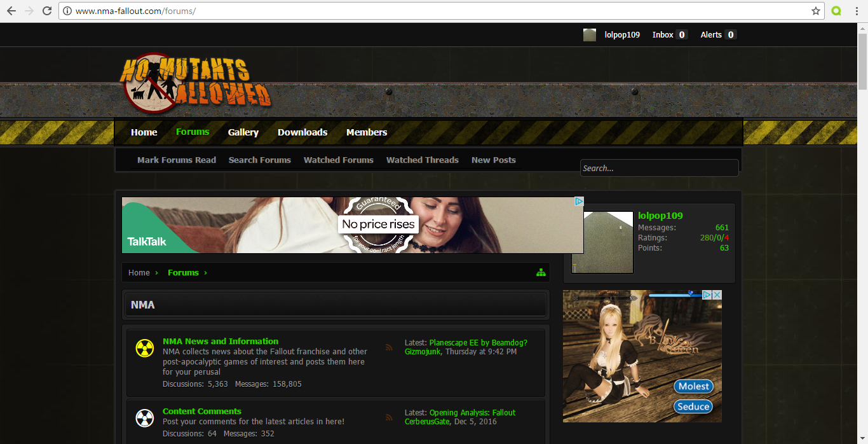Show New Posts
Viewport: 868px width, 444px height.
pyautogui.click(x=494, y=160)
